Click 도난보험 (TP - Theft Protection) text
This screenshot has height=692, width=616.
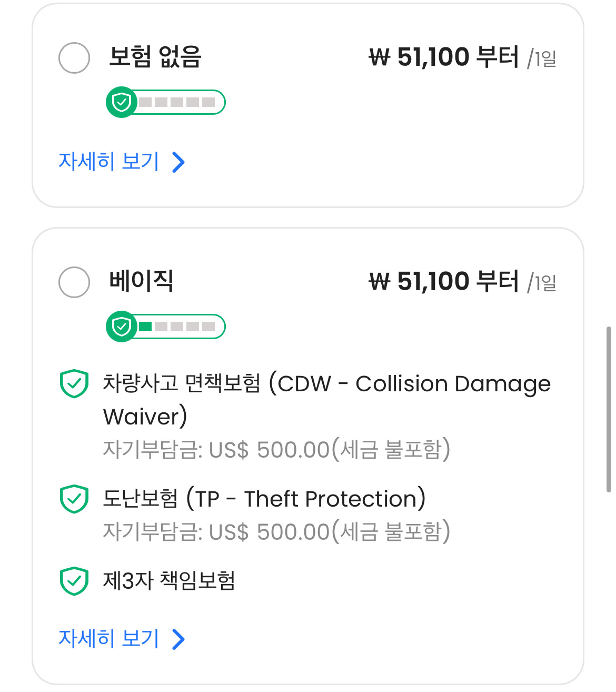[x=264, y=499]
